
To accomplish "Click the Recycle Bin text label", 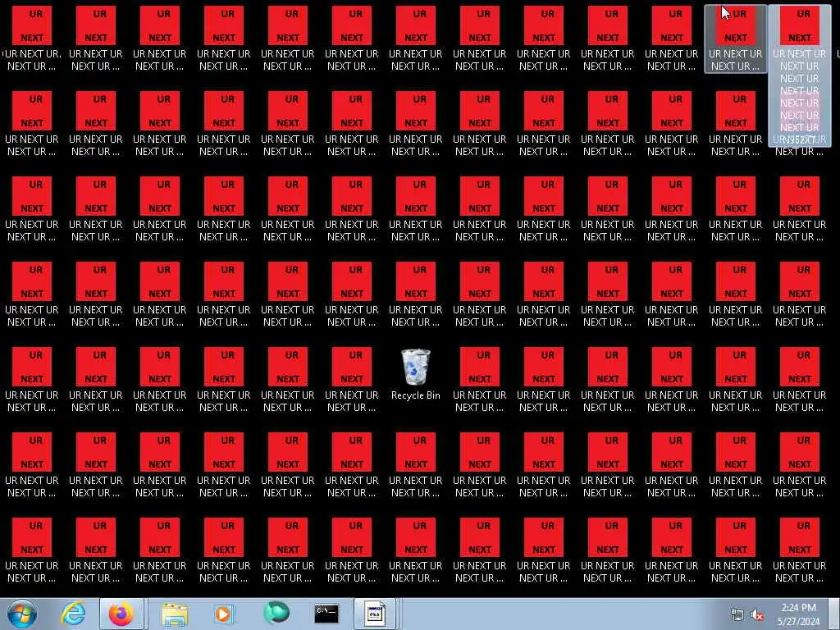I will [x=416, y=395].
